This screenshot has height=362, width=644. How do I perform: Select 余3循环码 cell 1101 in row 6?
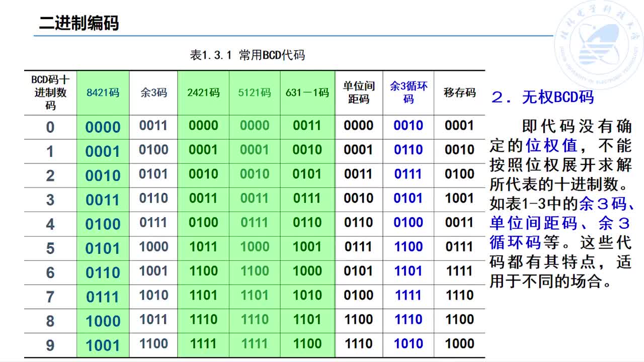point(409,271)
